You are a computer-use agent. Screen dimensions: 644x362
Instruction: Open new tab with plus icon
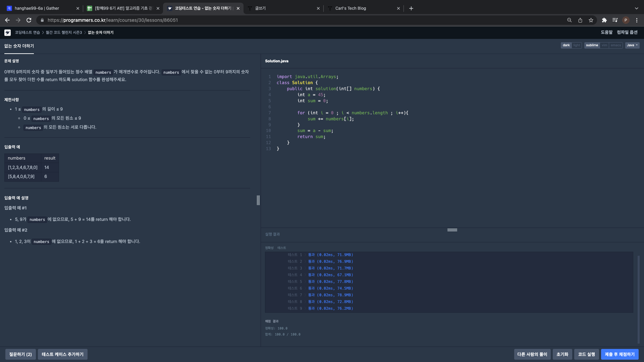[411, 8]
